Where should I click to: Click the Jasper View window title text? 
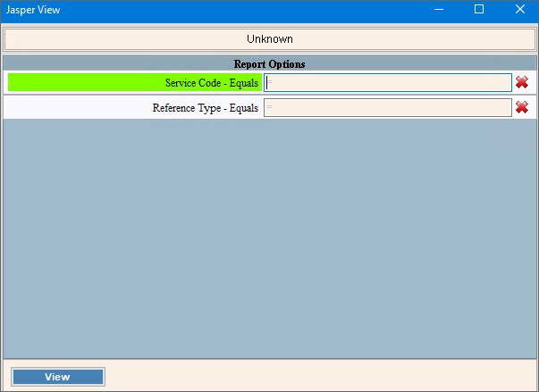click(34, 10)
